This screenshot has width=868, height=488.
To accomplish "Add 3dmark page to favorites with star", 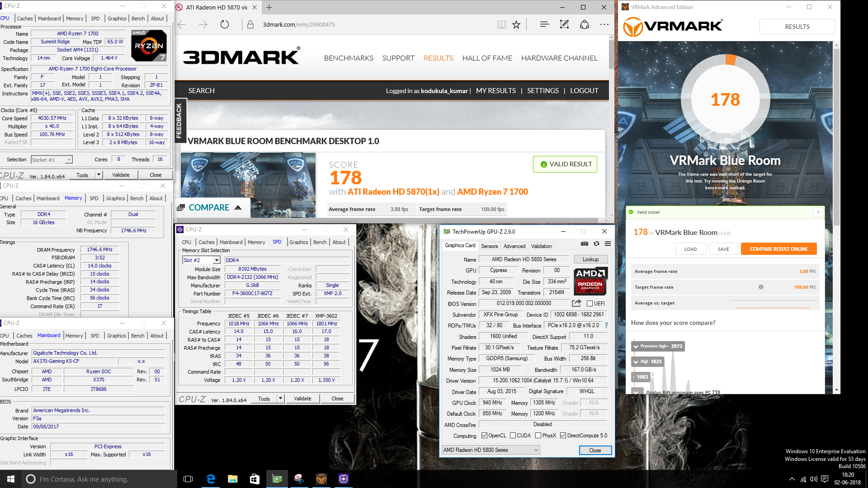I will click(516, 25).
